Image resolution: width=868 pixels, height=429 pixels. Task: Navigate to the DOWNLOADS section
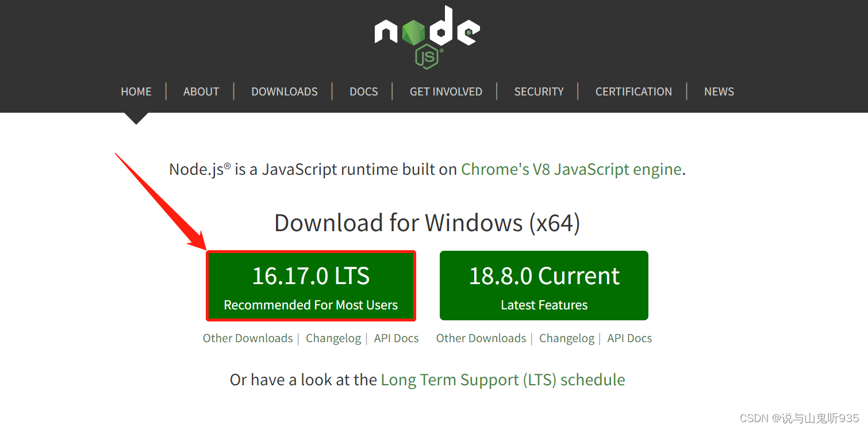tap(284, 91)
